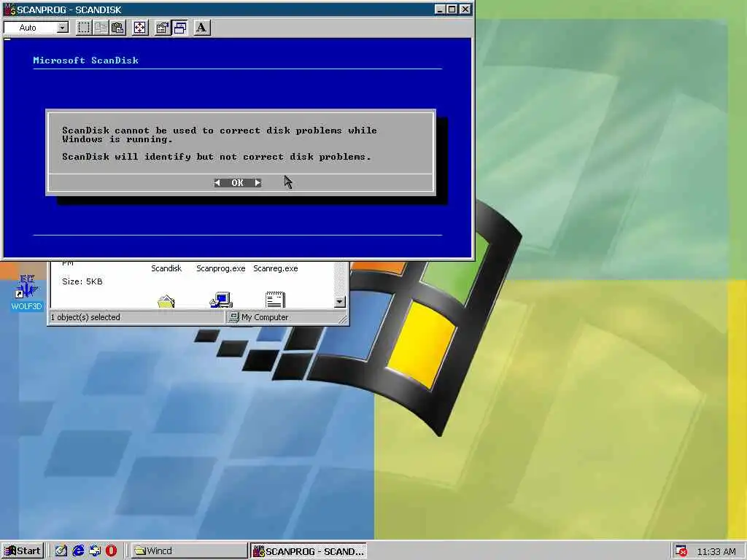Open the Font settings 'A' icon
Viewport: 747px width, 560px height.
tap(201, 28)
